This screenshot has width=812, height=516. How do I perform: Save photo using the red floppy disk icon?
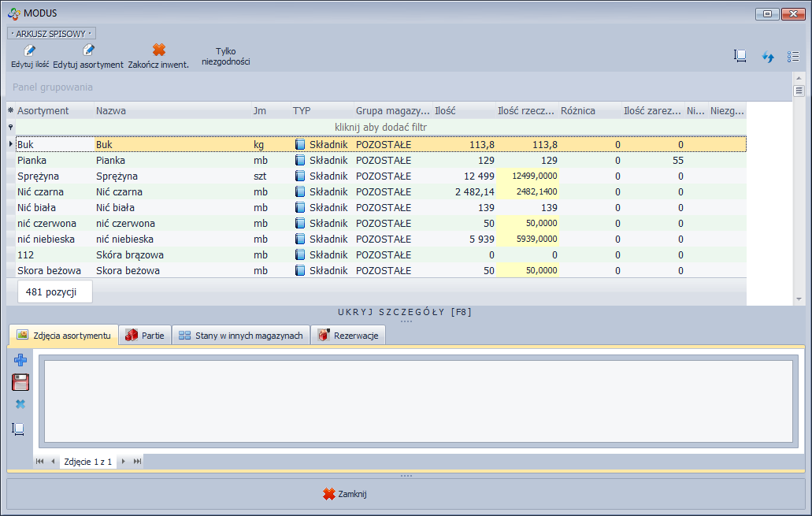[20, 383]
